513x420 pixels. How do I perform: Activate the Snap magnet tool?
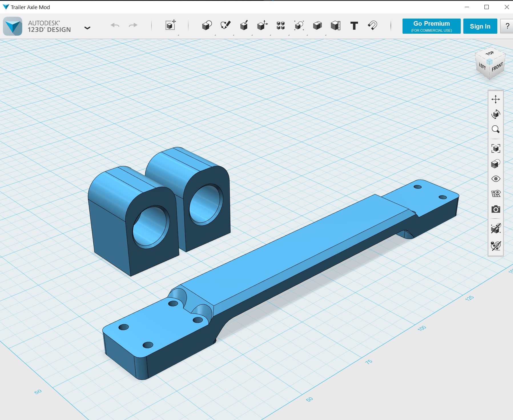pyautogui.click(x=373, y=25)
